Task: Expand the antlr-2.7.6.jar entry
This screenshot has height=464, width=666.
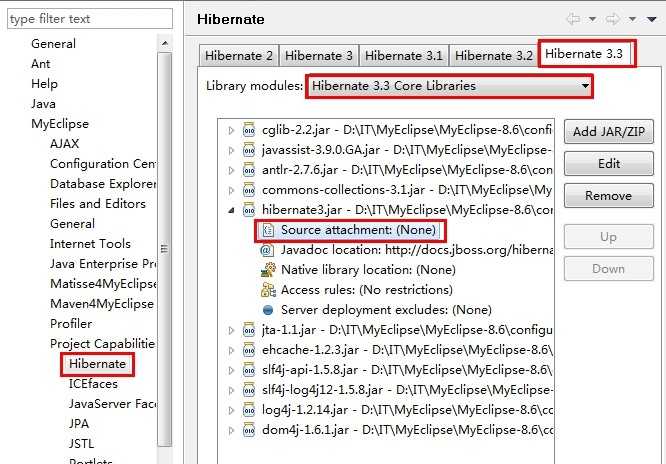Action: [231, 170]
